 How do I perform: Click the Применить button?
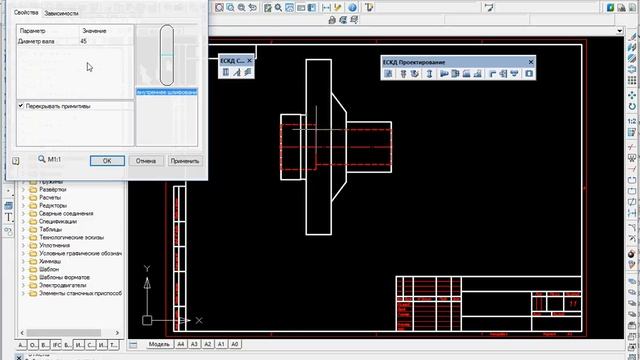click(x=185, y=161)
